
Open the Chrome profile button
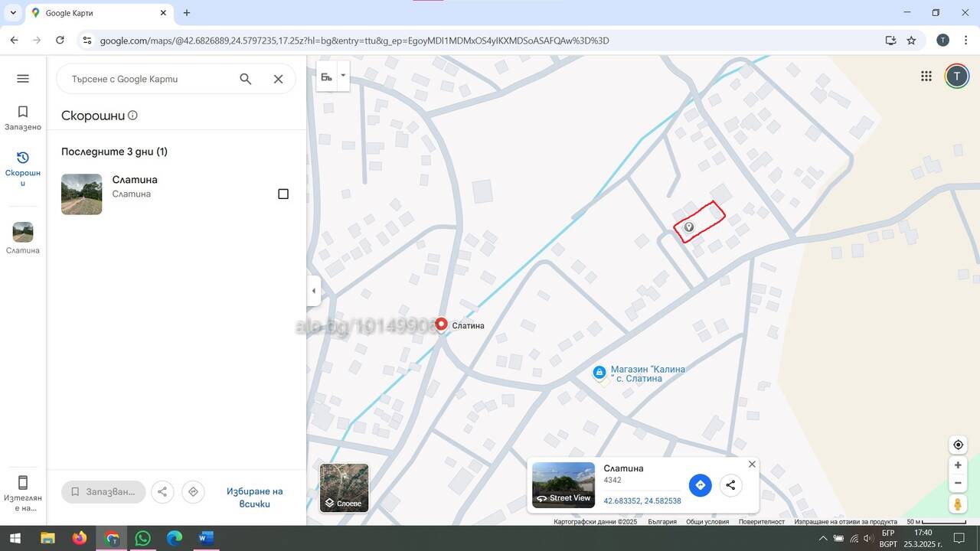tap(943, 41)
